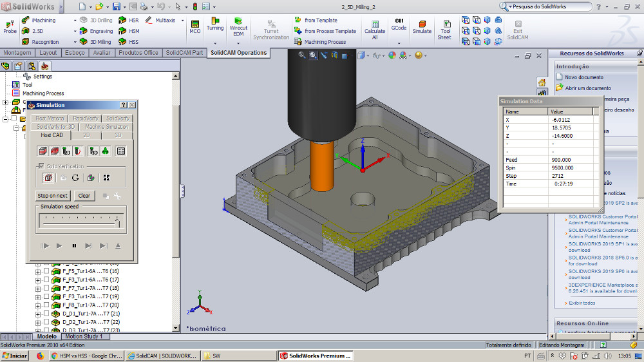644x362 pixels.
Task: Check the F_F5_Tur1-6A T6 (16) operation box
Action: [x=46, y=271]
